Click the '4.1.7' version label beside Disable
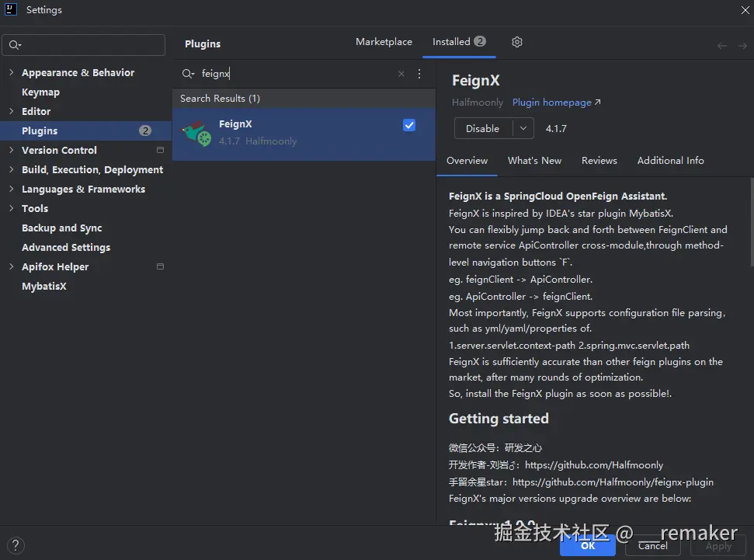Screen dimensions: 754x560 (556, 129)
